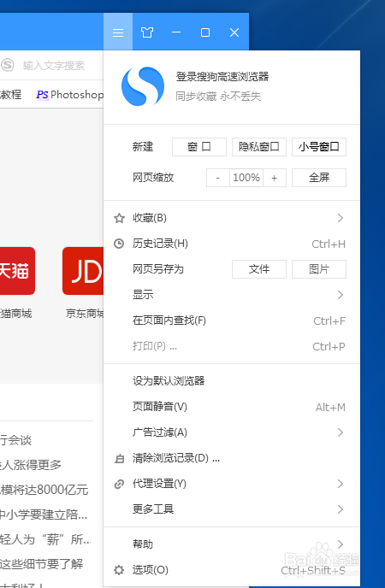Image resolution: width=385 pixels, height=588 pixels.
Task: Open a new 隐私窗口
Action: point(259,147)
